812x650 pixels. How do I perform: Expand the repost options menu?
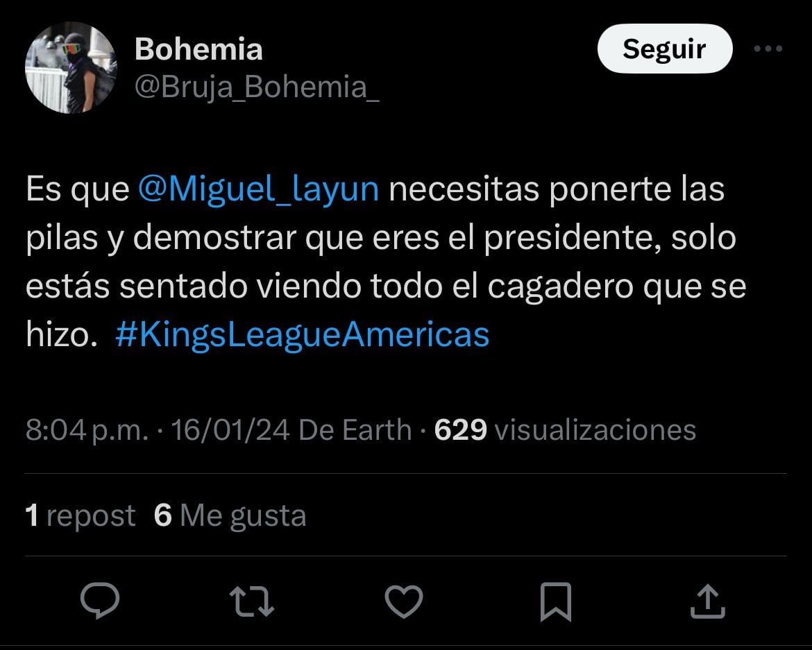252,601
